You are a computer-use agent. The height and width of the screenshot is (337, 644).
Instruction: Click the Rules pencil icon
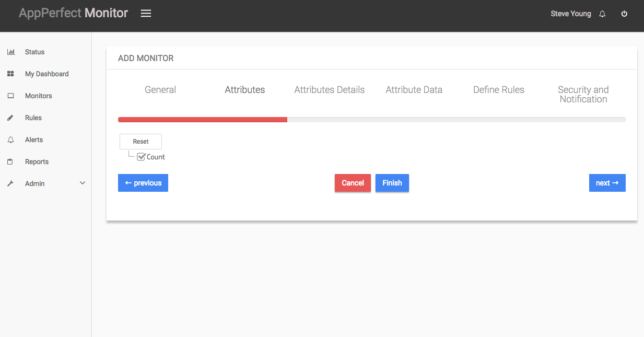(x=10, y=118)
